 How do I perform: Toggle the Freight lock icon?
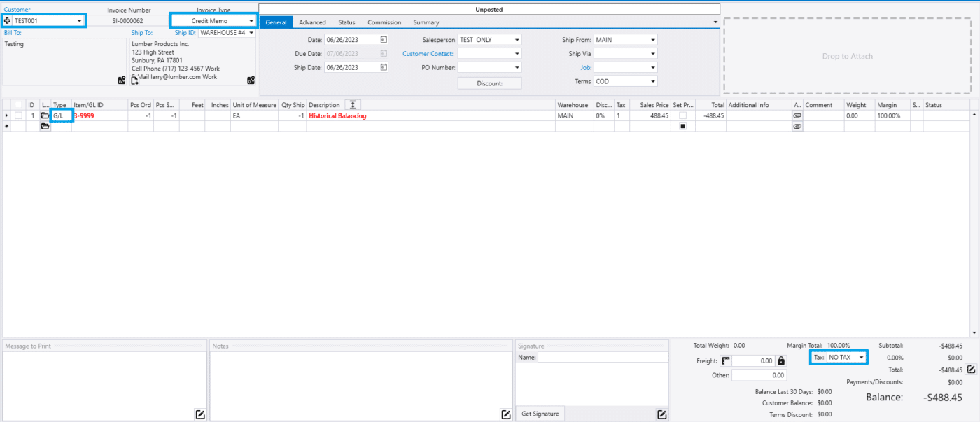pos(781,361)
